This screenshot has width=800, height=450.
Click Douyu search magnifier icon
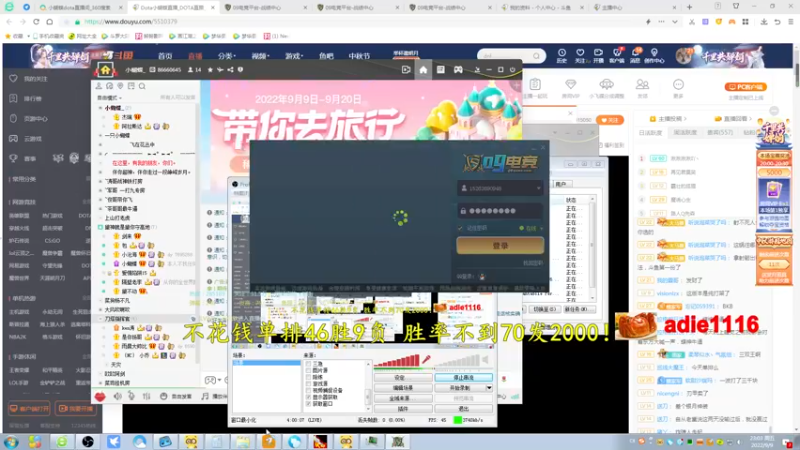536,56
